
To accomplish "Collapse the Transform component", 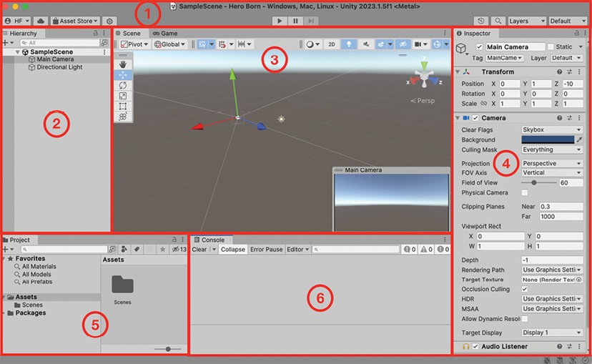I will point(457,72).
